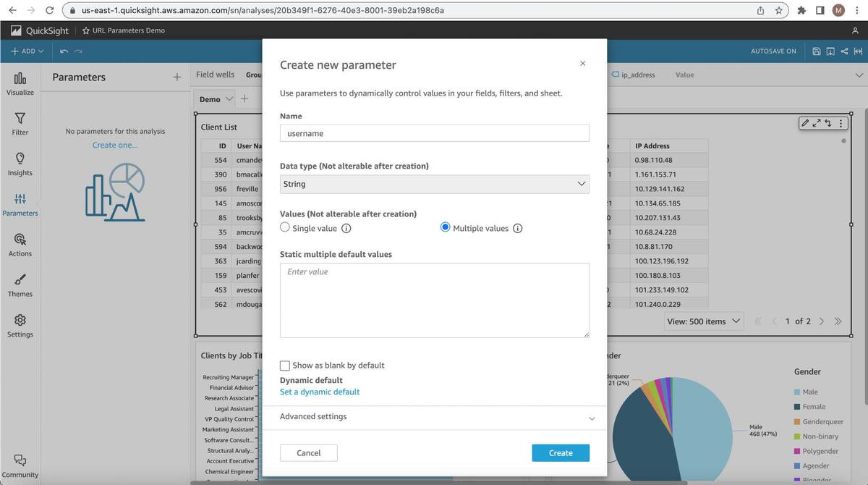
Task: Open the Settings gear icon
Action: click(20, 320)
